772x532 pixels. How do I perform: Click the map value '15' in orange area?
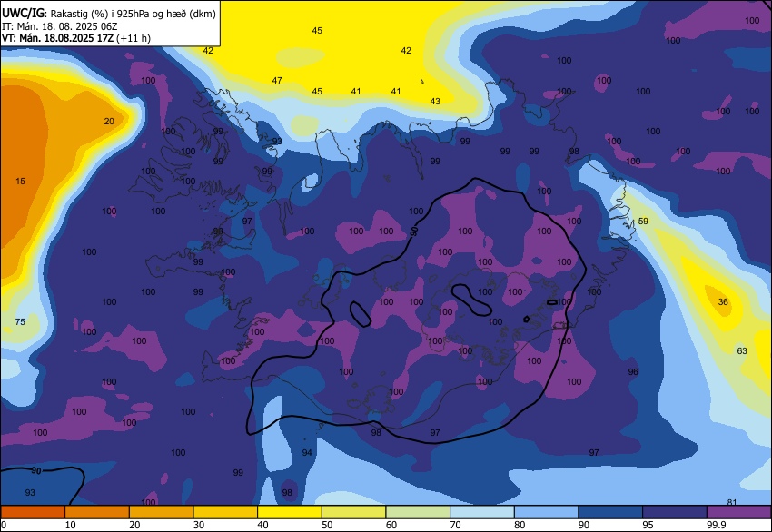20,181
